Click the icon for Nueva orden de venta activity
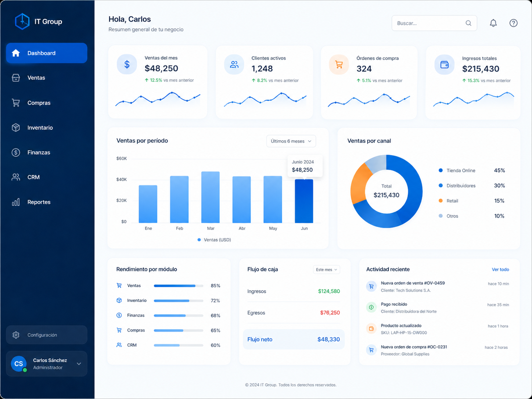 [x=371, y=286]
